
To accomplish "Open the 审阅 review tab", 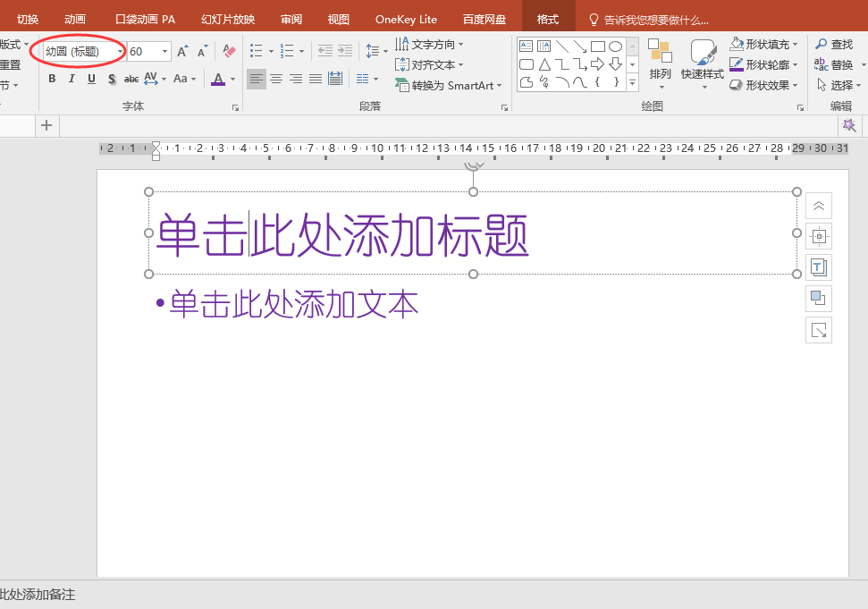I will coord(291,20).
